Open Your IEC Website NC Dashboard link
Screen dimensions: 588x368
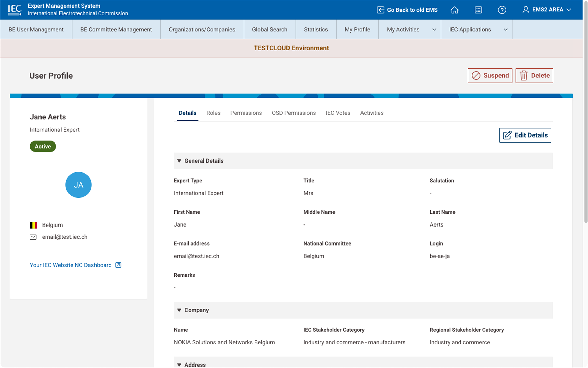(x=71, y=265)
